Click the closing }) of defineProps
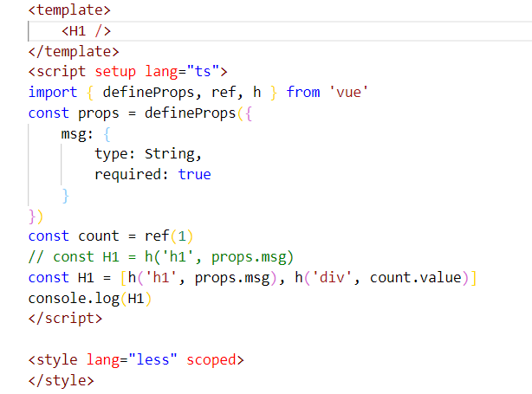Viewport: 532px width, 394px height. click(36, 216)
